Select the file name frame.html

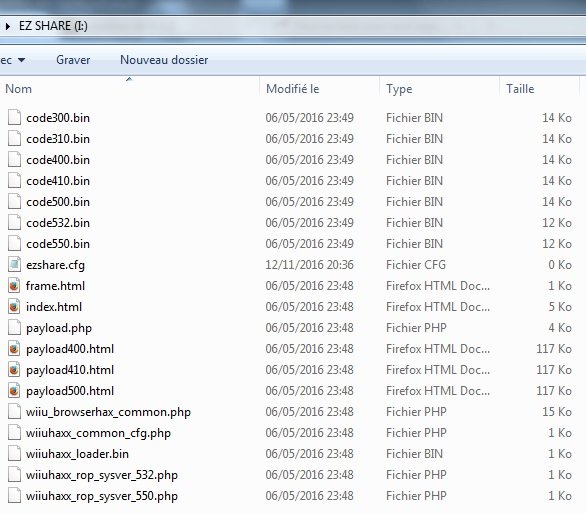pos(55,286)
